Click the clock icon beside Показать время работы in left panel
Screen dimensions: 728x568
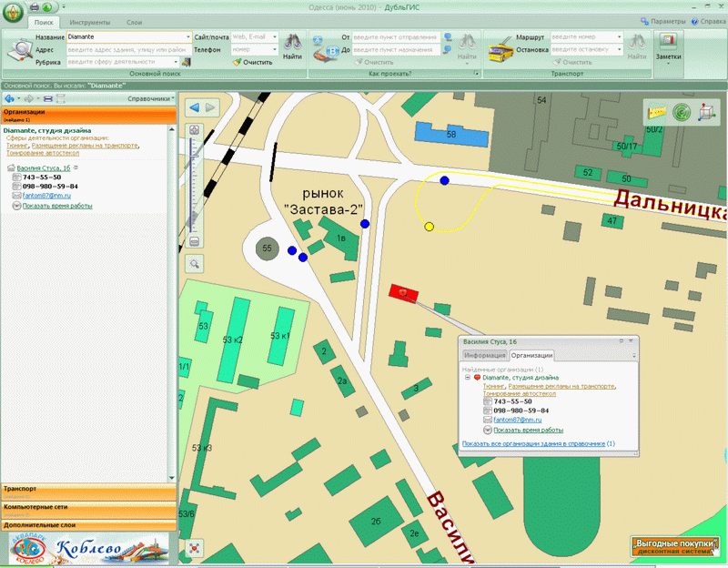pos(16,206)
